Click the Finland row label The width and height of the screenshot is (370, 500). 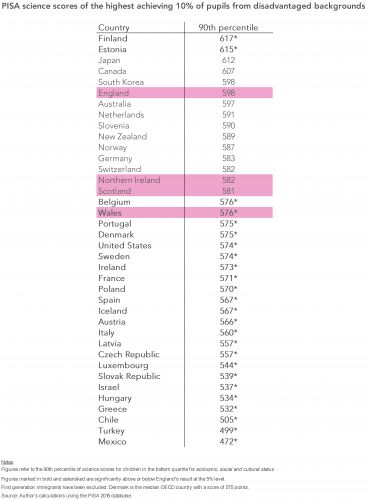(x=113, y=38)
